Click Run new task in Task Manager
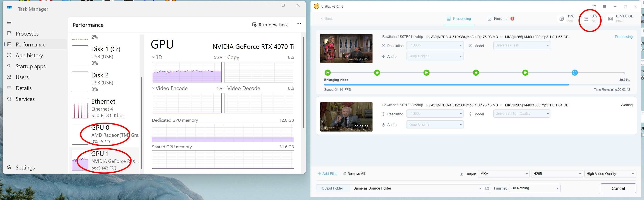The image size is (644, 200). [270, 25]
